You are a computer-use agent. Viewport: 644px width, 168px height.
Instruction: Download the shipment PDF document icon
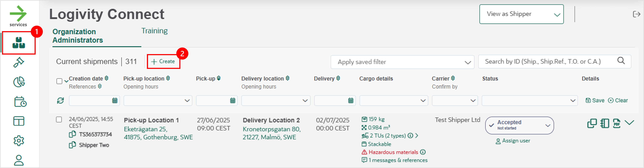[617, 123]
